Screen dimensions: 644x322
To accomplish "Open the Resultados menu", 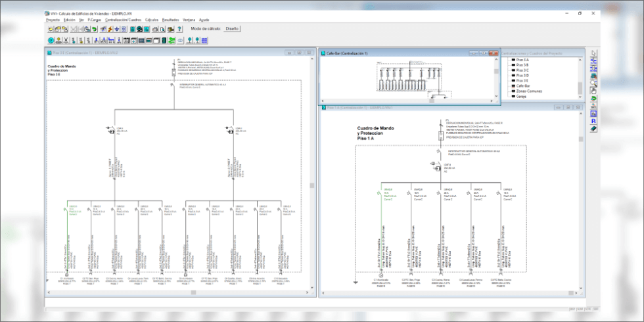I will click(x=170, y=20).
